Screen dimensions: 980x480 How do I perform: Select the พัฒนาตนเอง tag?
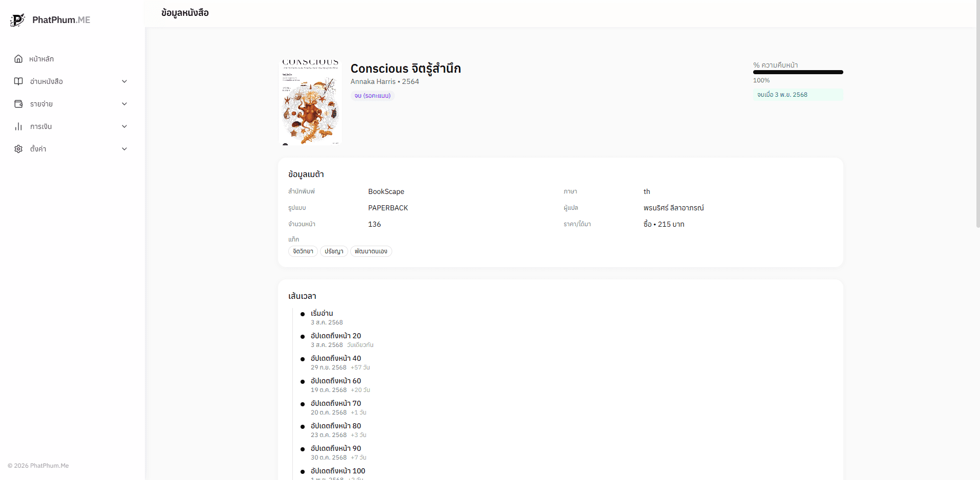click(371, 251)
